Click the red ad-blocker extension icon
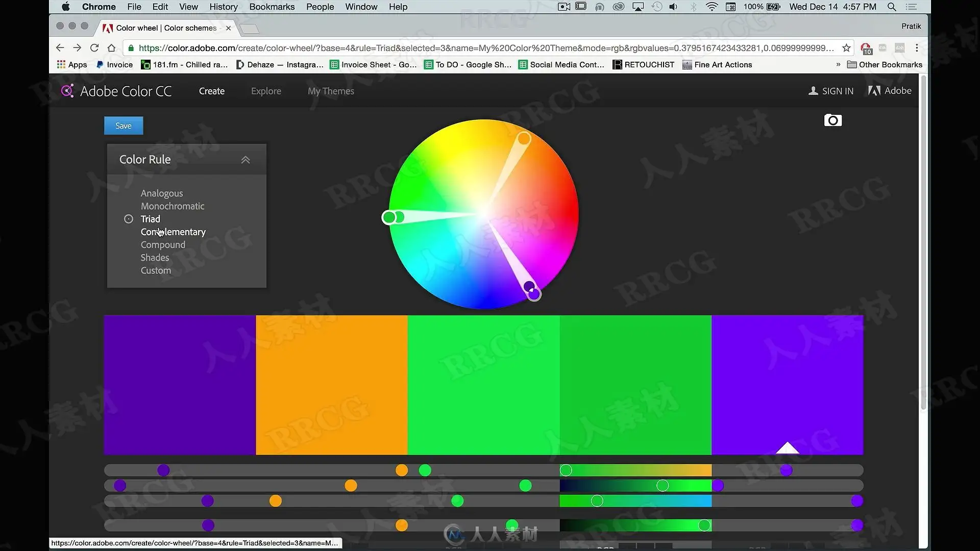This screenshot has width=980, height=551. (866, 48)
